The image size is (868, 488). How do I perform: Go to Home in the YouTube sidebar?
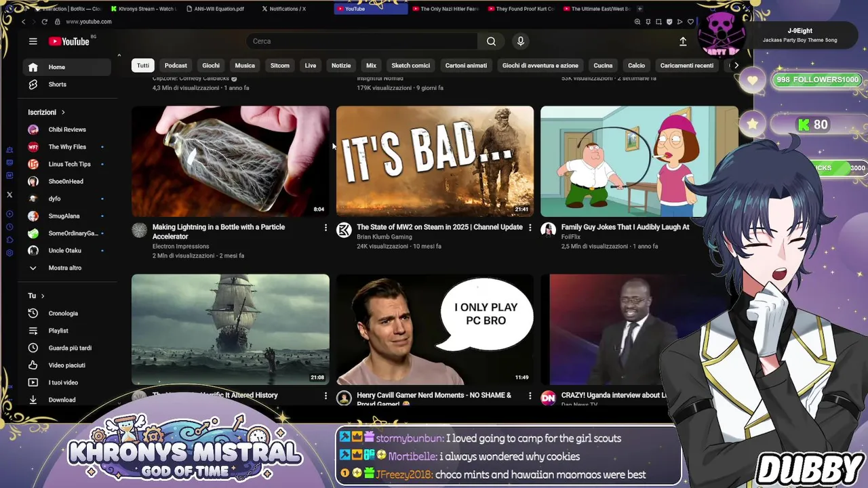[66, 67]
